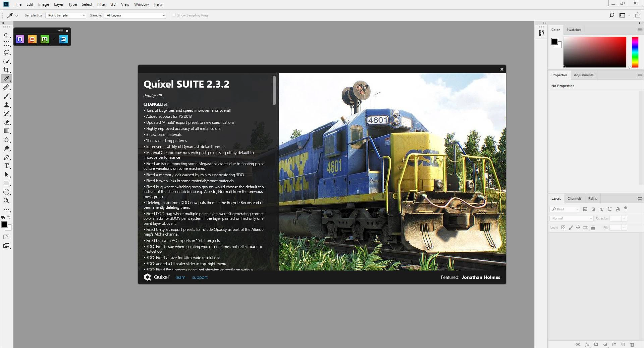Click the search magnifier icon
Image resolution: width=644 pixels, height=348 pixels.
pyautogui.click(x=611, y=15)
